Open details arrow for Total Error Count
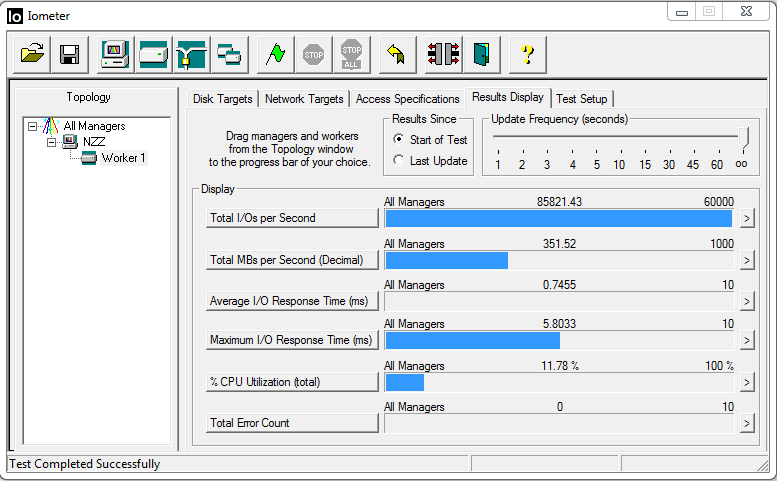The width and height of the screenshot is (777, 481). coord(747,424)
